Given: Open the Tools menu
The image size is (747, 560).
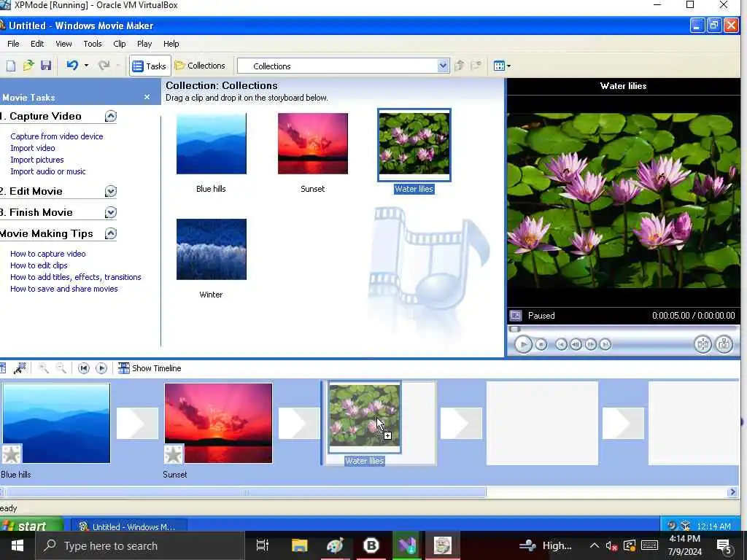Looking at the screenshot, I should point(93,44).
